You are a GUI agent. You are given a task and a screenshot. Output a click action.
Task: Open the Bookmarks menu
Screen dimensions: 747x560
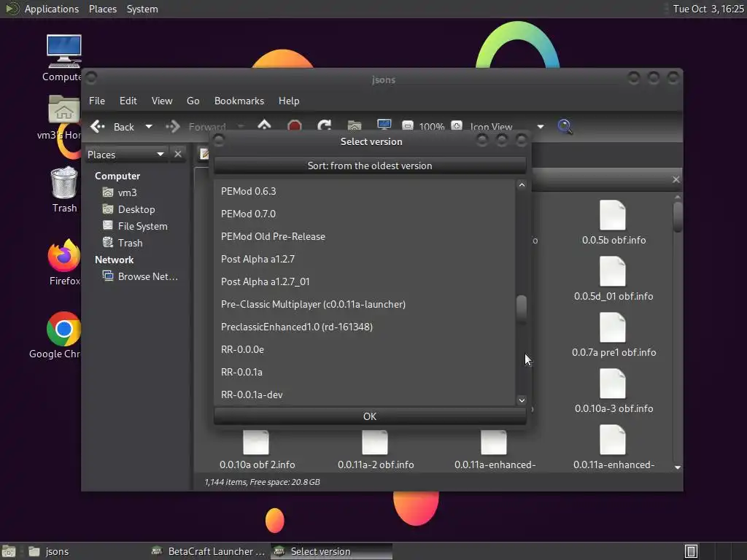(x=239, y=101)
